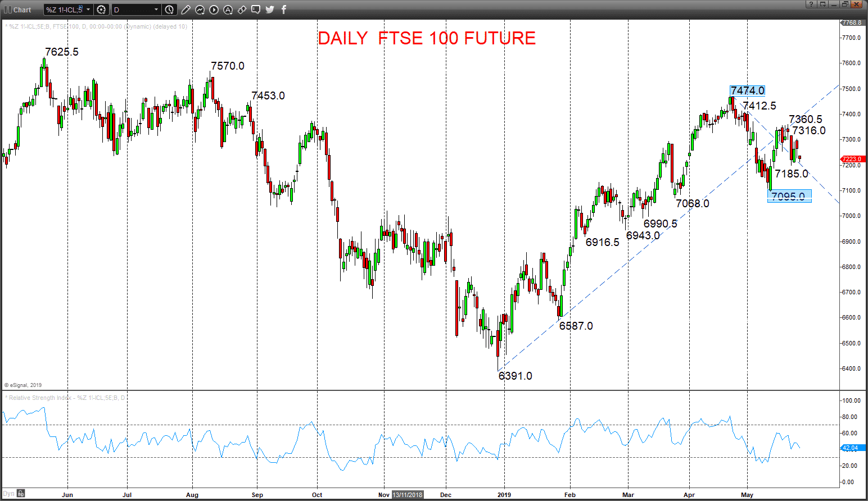Image resolution: width=868 pixels, height=501 pixels.
Task: Toggle the scale lock icon beside Dyn
Action: pyautogui.click(x=21, y=494)
